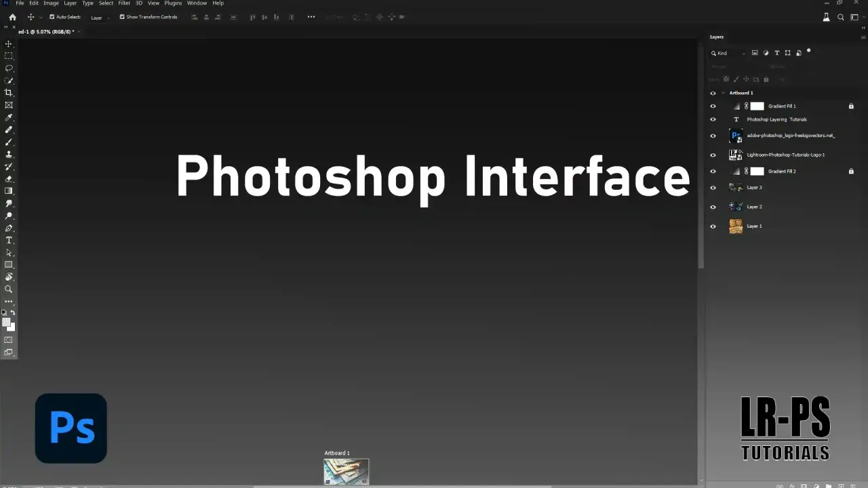Hide Gradient Fill 2 layer eye

click(713, 171)
